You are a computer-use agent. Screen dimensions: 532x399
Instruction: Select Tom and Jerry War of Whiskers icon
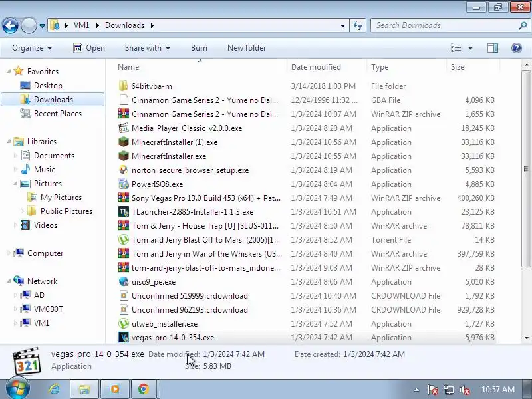(x=124, y=254)
